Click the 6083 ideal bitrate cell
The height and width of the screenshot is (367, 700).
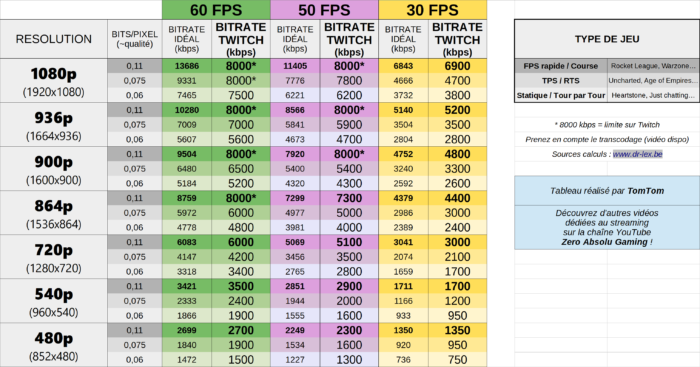tap(187, 242)
